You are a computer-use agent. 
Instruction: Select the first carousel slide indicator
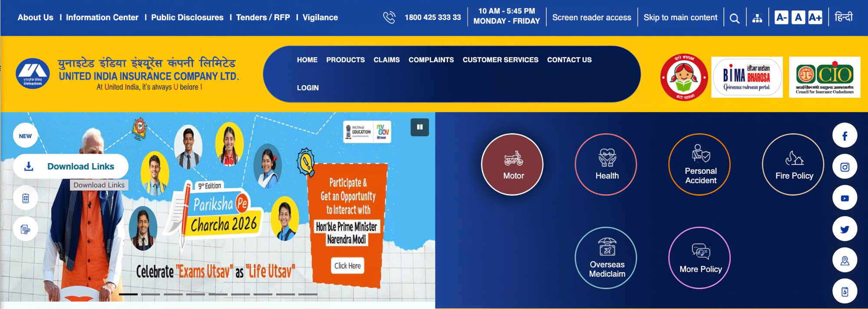click(128, 294)
